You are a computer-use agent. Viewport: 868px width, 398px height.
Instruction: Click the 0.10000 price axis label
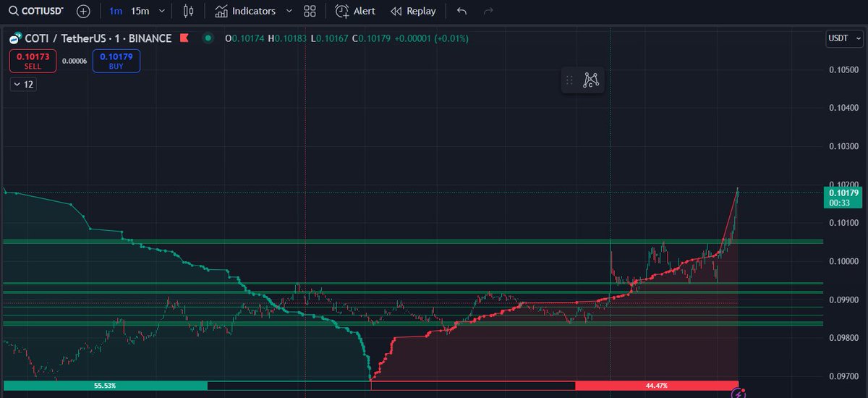pyautogui.click(x=843, y=261)
